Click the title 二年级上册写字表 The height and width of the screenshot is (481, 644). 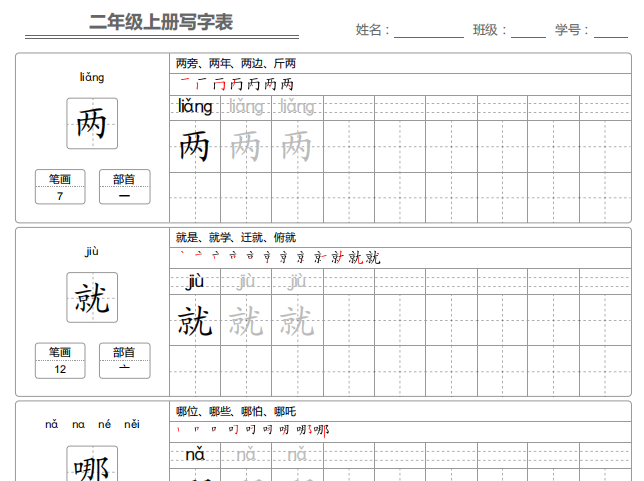(161, 22)
